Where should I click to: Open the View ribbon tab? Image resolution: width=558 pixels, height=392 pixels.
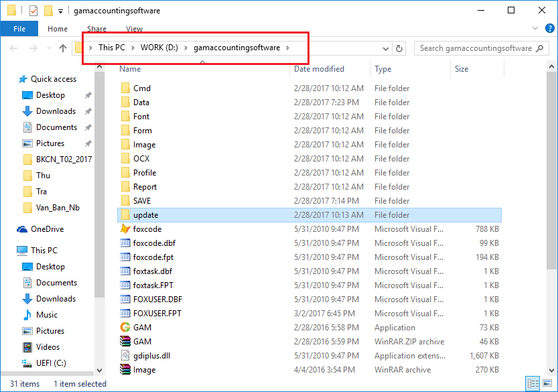(x=134, y=29)
